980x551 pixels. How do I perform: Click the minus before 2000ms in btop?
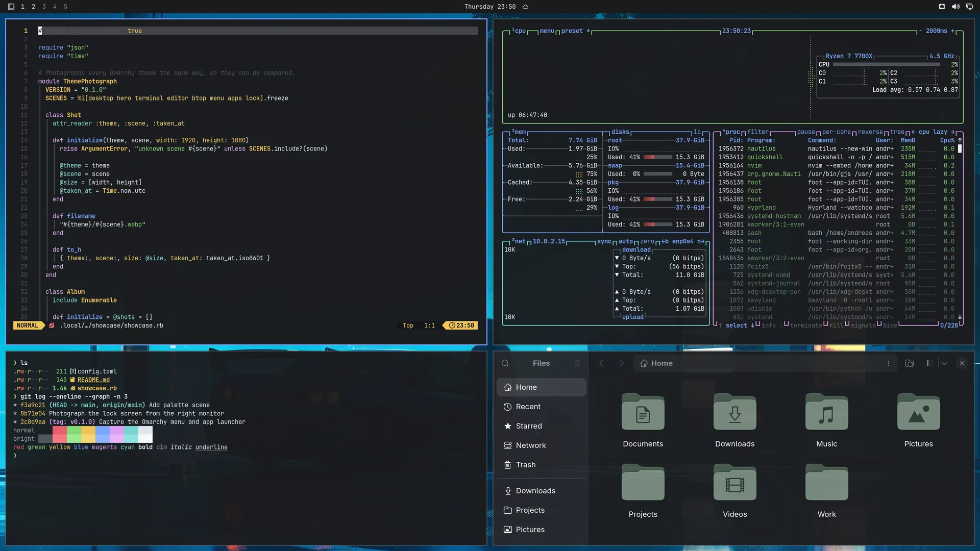coord(920,31)
